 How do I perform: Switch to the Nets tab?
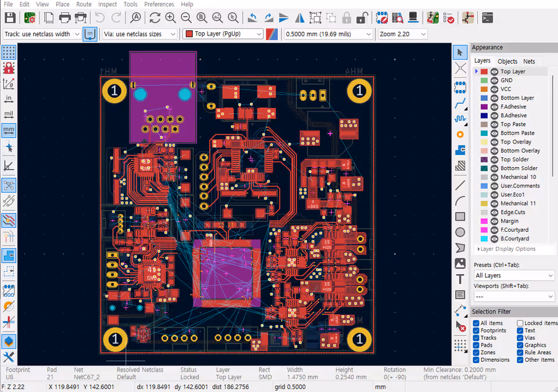(529, 61)
